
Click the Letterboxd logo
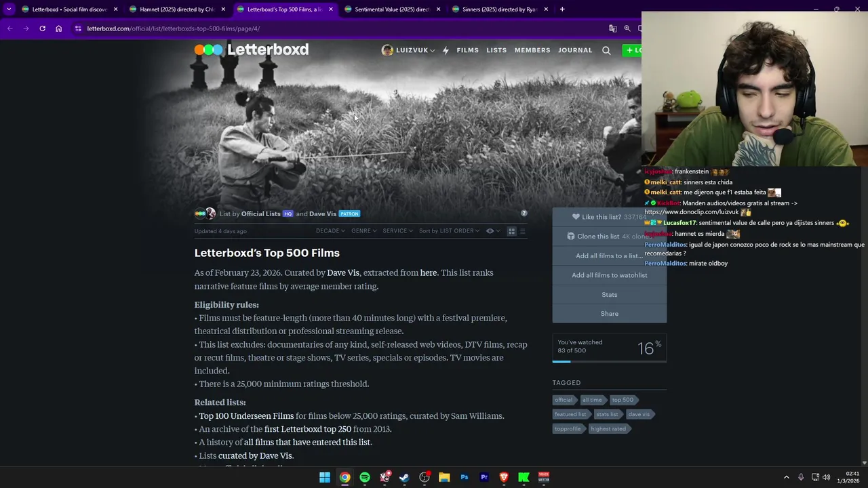click(x=251, y=49)
